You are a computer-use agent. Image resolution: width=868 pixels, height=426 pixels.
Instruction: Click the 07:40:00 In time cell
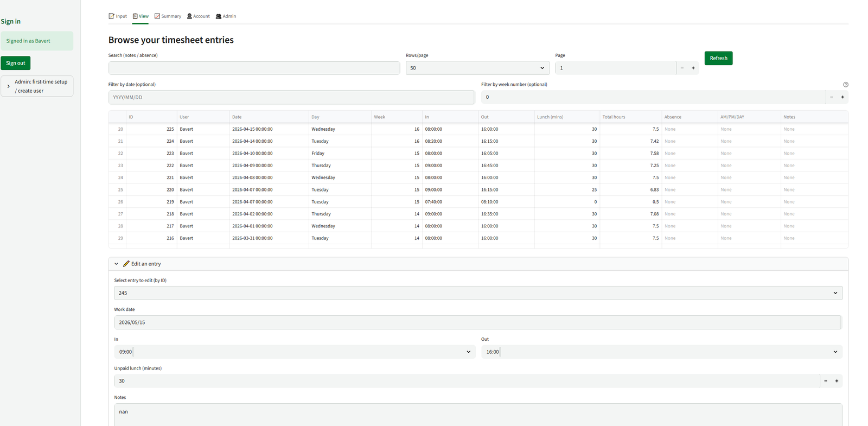point(450,202)
